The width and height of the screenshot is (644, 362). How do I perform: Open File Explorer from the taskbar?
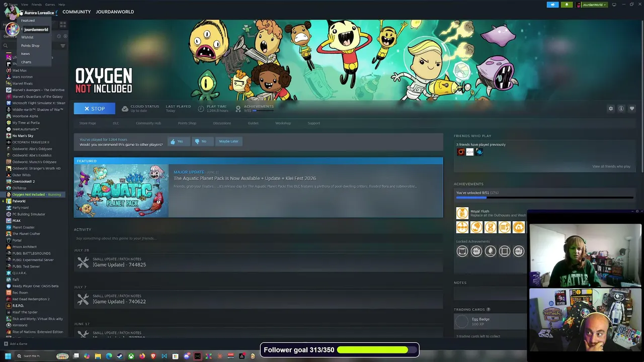[x=98, y=356]
